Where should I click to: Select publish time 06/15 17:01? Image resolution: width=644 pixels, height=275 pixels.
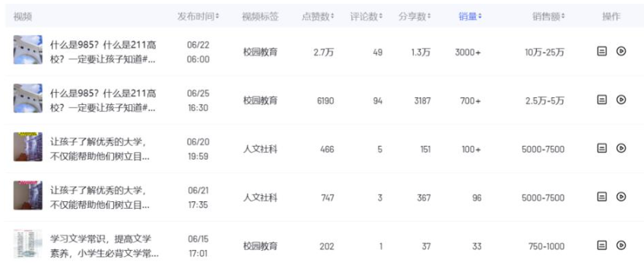click(x=198, y=246)
